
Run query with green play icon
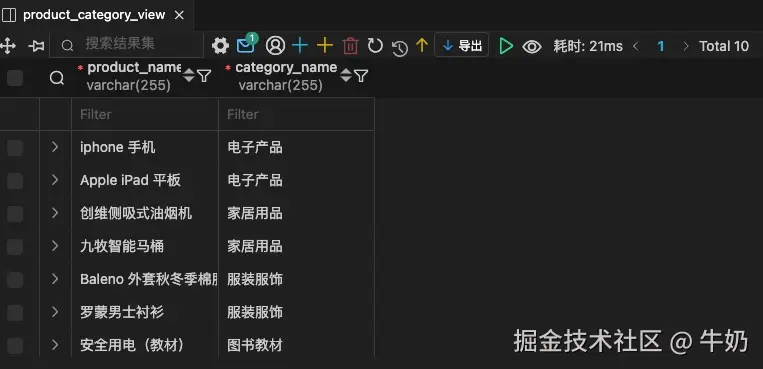(x=506, y=46)
